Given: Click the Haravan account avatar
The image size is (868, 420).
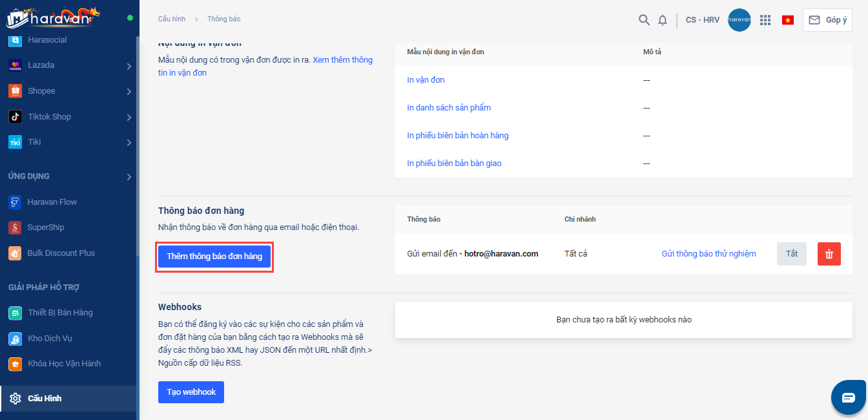Looking at the screenshot, I should click(x=739, y=20).
